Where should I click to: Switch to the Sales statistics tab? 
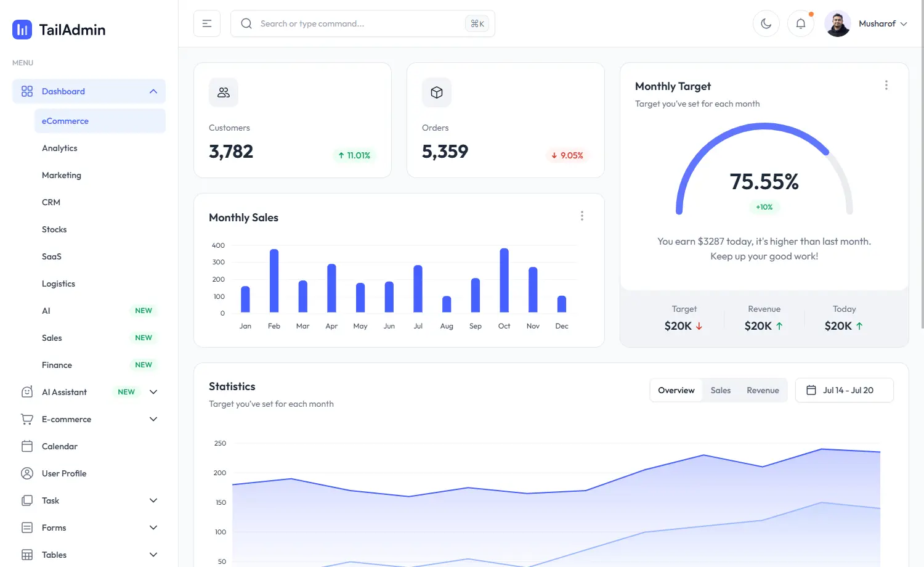[721, 390]
